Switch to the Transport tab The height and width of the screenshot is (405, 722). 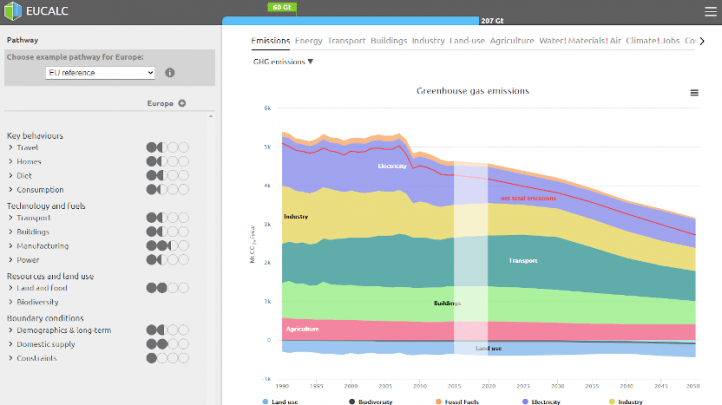coord(346,41)
